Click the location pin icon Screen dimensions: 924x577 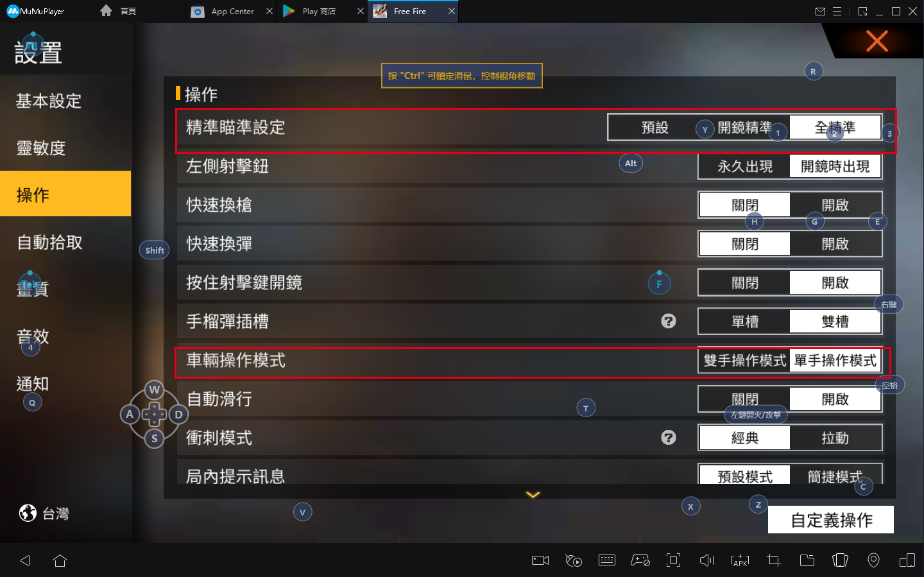(x=873, y=560)
